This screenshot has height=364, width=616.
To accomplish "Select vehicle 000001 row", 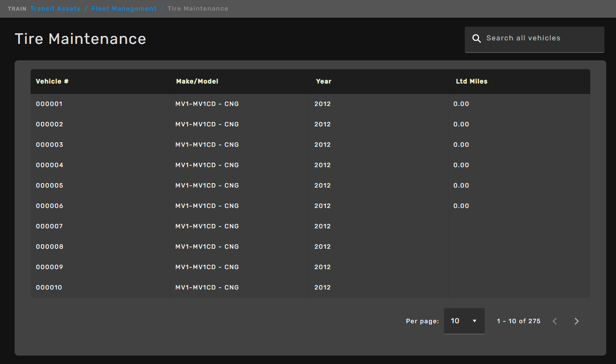I will (49, 104).
